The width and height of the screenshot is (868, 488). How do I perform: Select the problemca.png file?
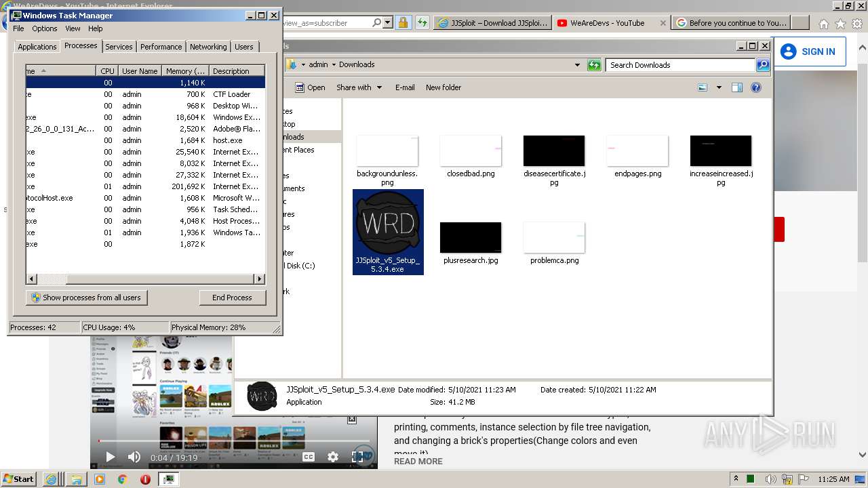click(x=554, y=243)
